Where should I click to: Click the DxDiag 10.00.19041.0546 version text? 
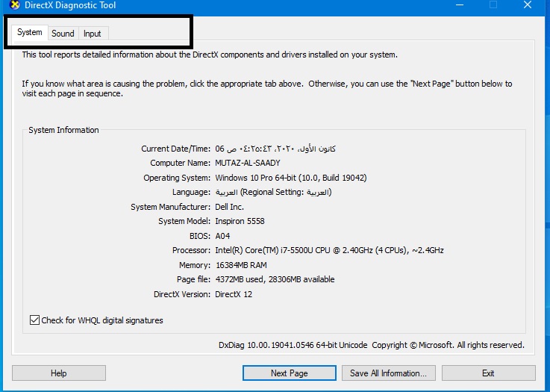pos(293,345)
